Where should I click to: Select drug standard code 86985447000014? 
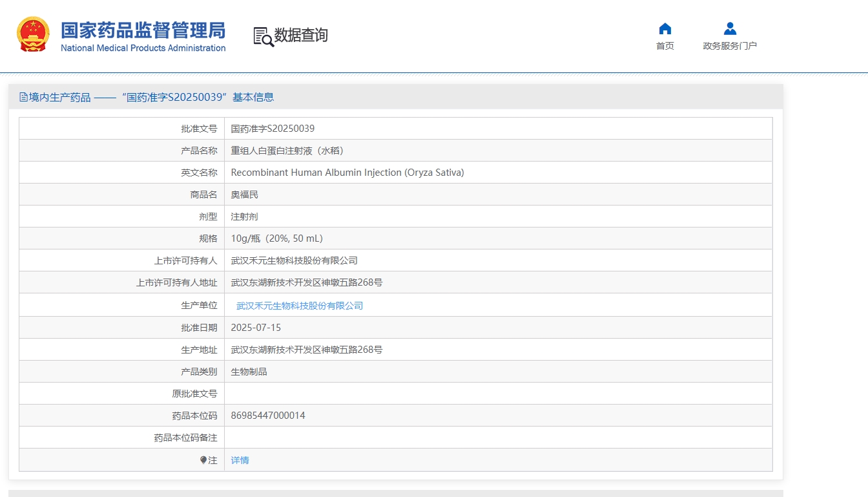click(x=268, y=416)
